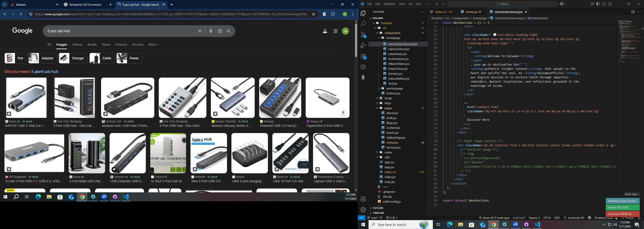Viewport: 644px width, 229px height.
Task: Click the Google results page scrollbar
Action: (356, 40)
